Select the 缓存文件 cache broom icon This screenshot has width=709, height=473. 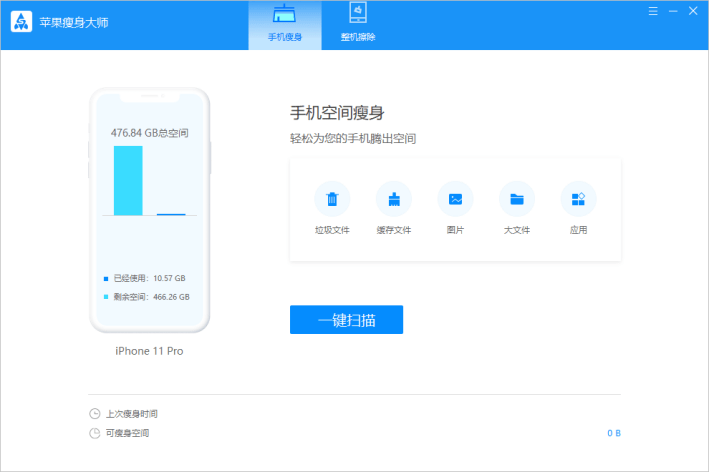(x=394, y=199)
